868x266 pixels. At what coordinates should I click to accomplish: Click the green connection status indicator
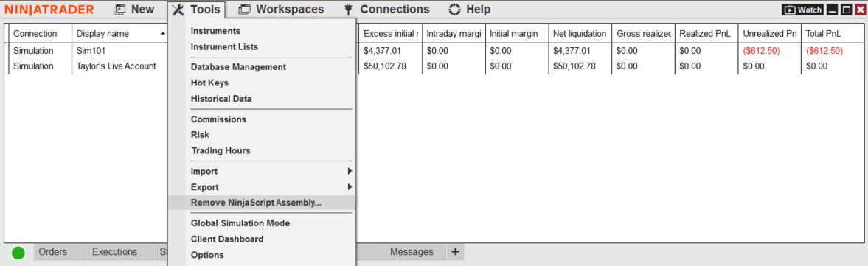tap(18, 253)
